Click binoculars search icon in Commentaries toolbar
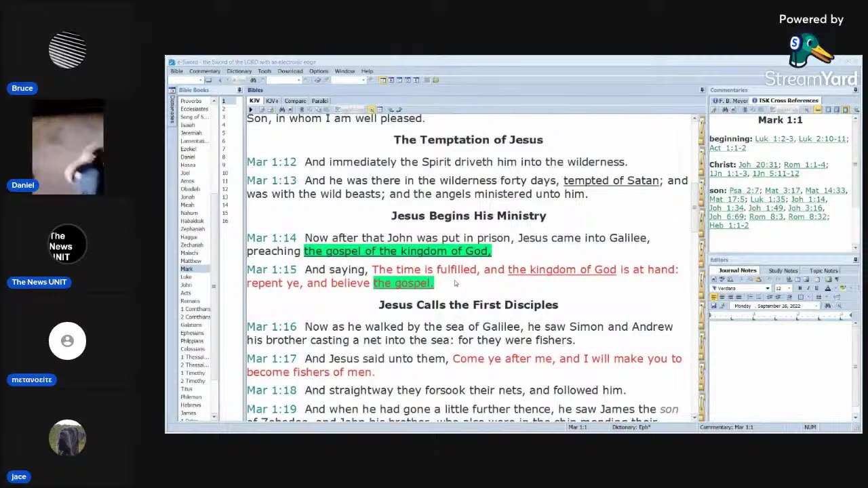The width and height of the screenshot is (868, 488). click(x=725, y=109)
